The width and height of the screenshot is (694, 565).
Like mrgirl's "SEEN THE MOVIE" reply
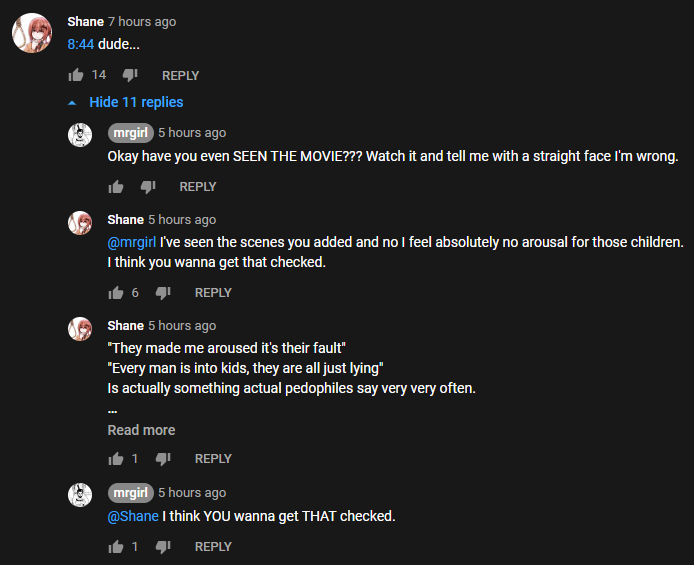(116, 187)
